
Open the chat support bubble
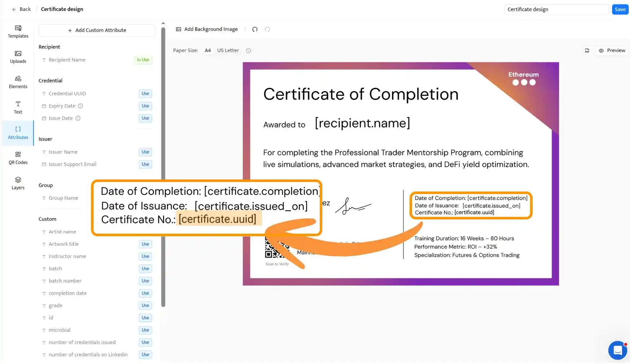(x=617, y=350)
